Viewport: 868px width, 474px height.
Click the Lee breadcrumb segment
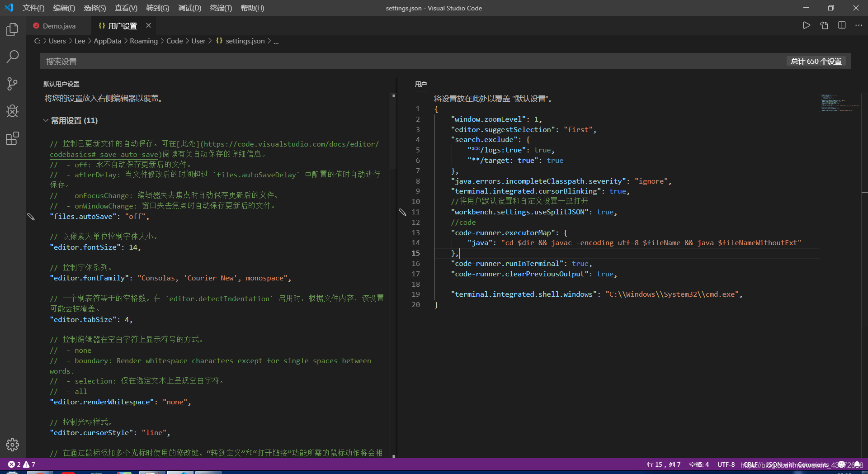click(80, 41)
